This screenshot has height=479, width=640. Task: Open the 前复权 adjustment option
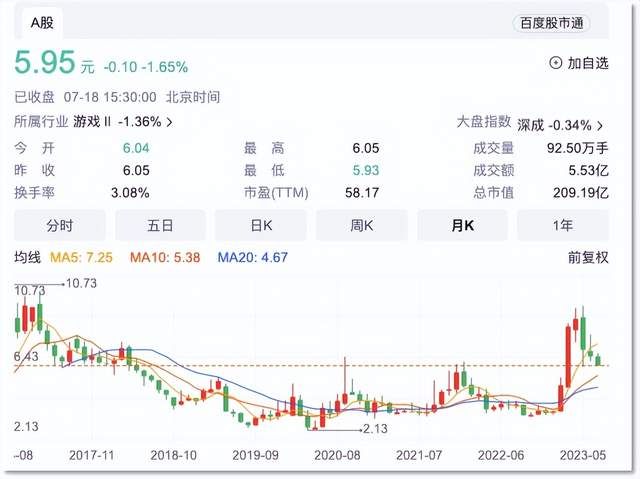coord(587,258)
